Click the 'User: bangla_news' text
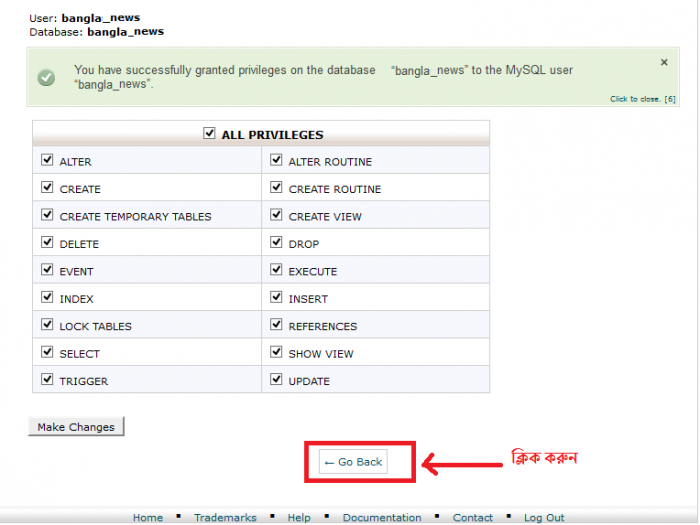The image size is (700, 525). tap(85, 18)
